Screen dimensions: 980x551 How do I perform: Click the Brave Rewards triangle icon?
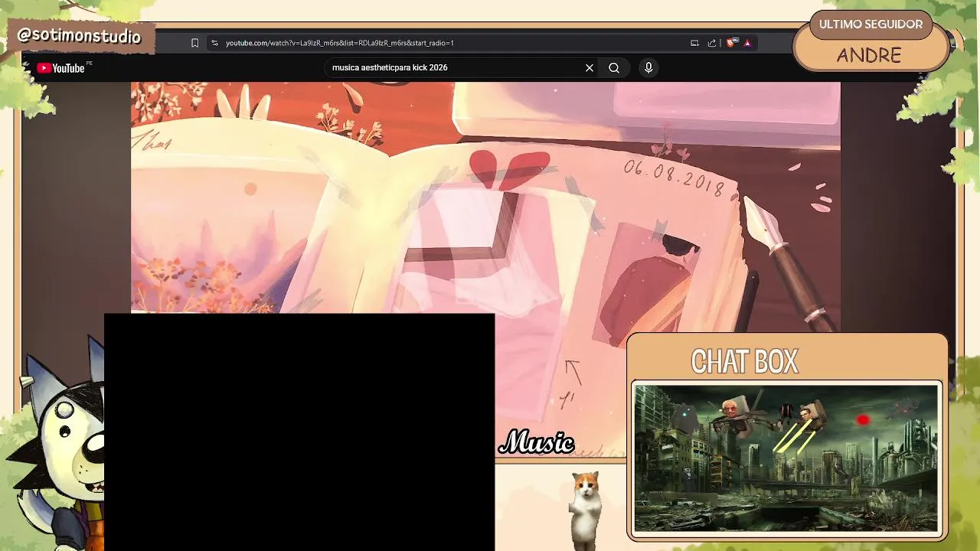(x=747, y=43)
